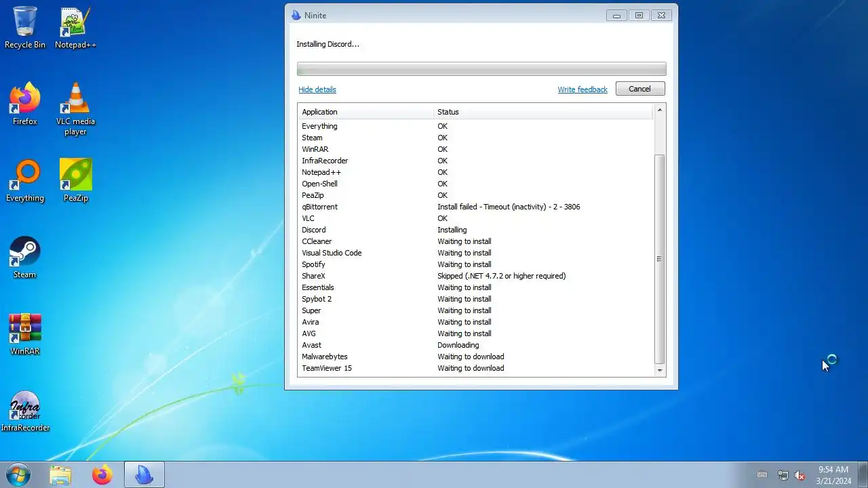Select the Everything desktop shortcut
The image size is (868, 488).
[25, 180]
